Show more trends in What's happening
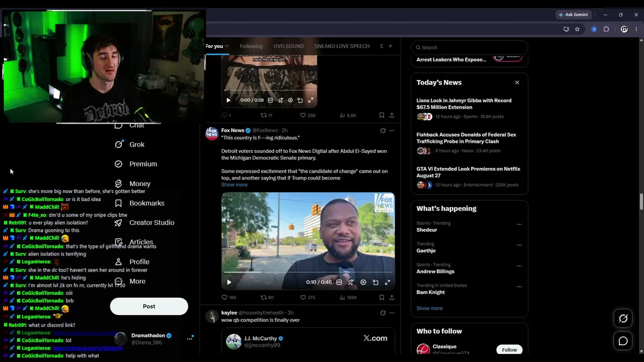 pyautogui.click(x=430, y=308)
